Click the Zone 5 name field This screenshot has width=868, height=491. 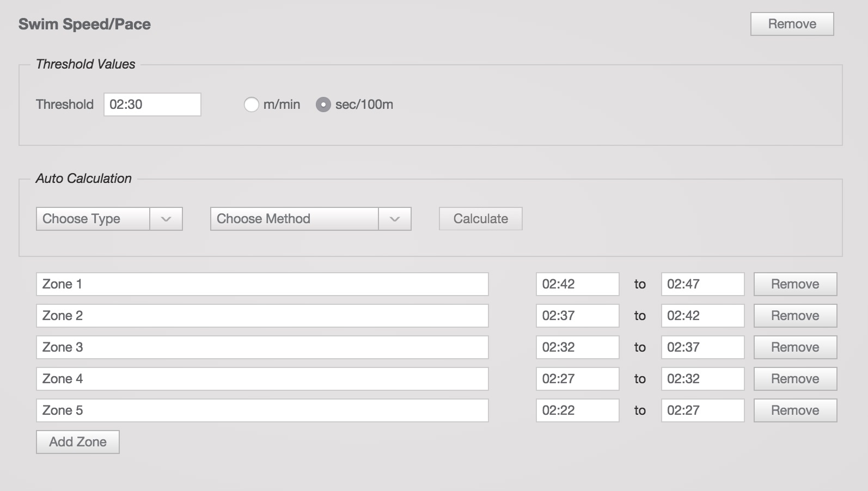click(262, 410)
